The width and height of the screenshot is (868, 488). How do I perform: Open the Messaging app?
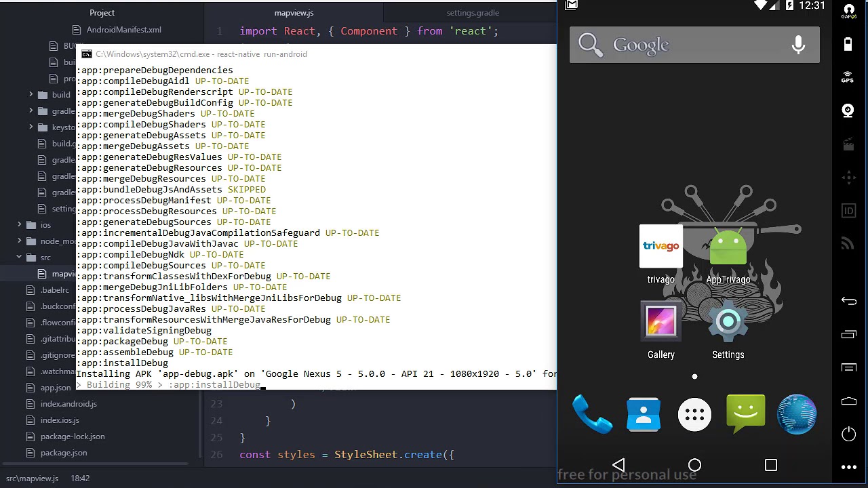745,414
